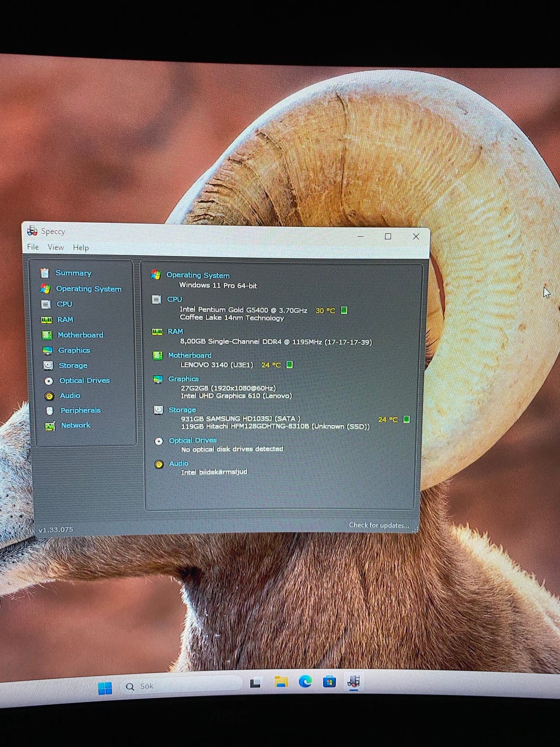Click the Graphics monitor icon in sidebar

pos(47,350)
